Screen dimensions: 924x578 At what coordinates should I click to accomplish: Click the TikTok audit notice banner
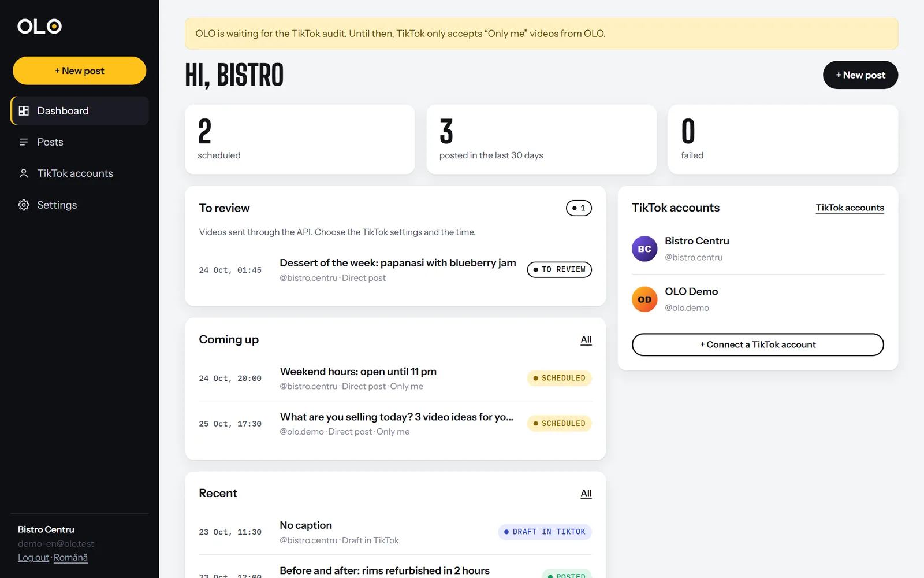point(541,34)
